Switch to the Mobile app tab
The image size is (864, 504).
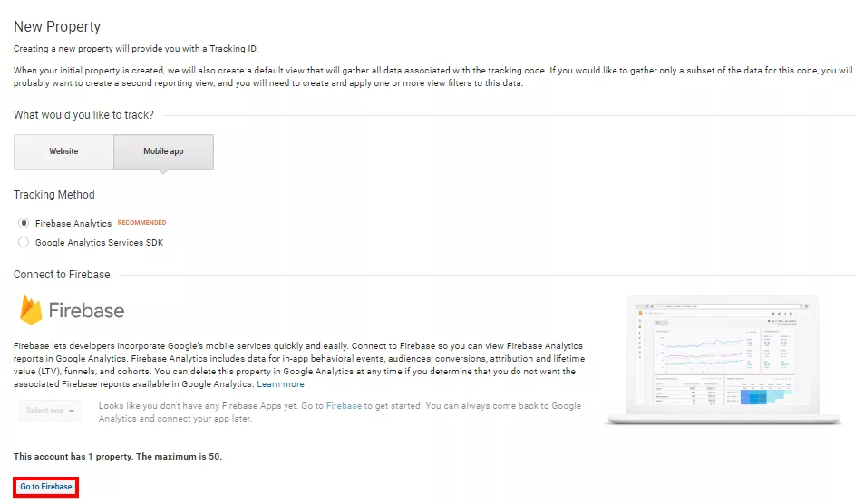pyautogui.click(x=164, y=151)
